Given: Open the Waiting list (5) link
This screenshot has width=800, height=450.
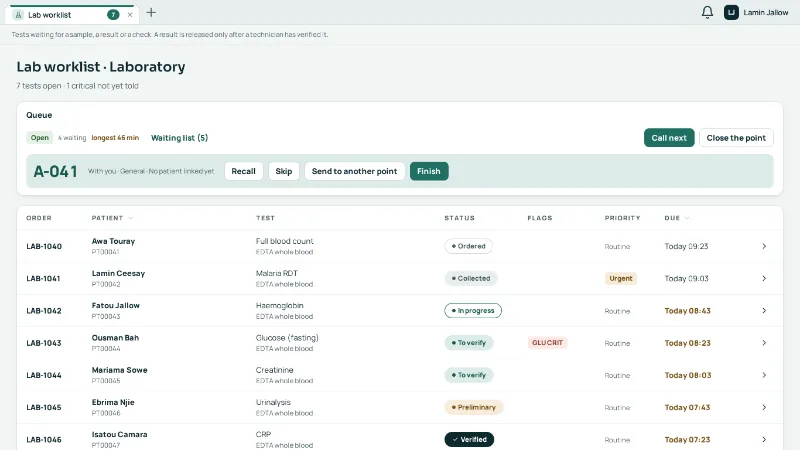Looking at the screenshot, I should [x=180, y=138].
